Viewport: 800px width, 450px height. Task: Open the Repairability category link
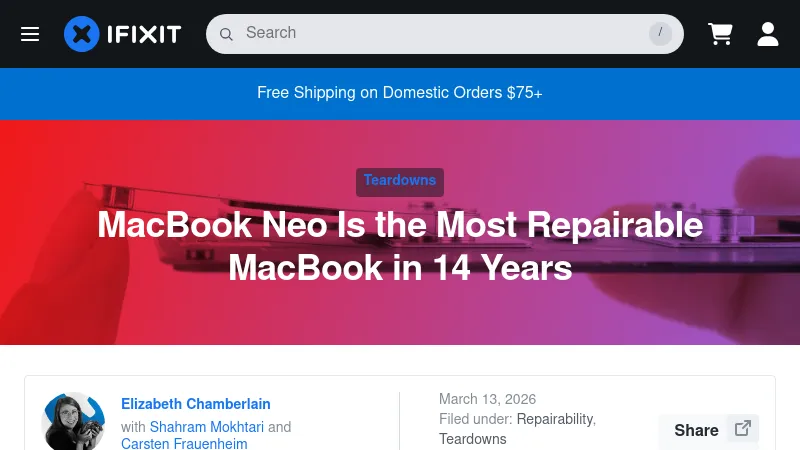click(x=555, y=419)
